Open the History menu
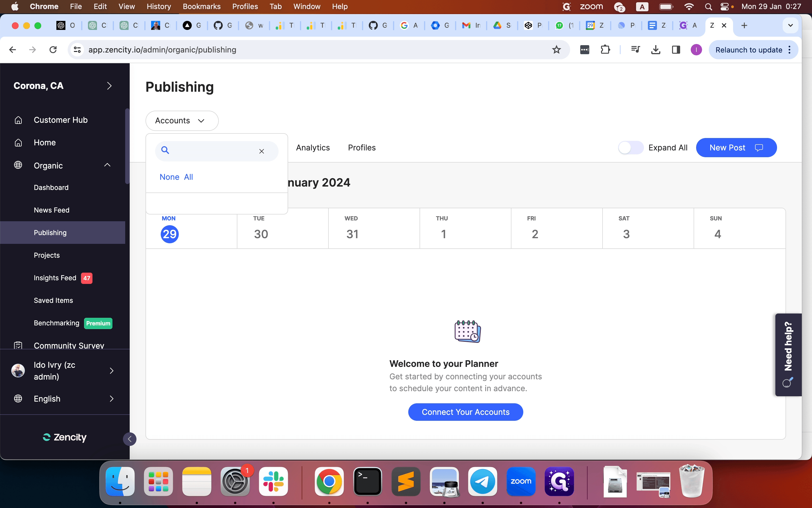 159,6
